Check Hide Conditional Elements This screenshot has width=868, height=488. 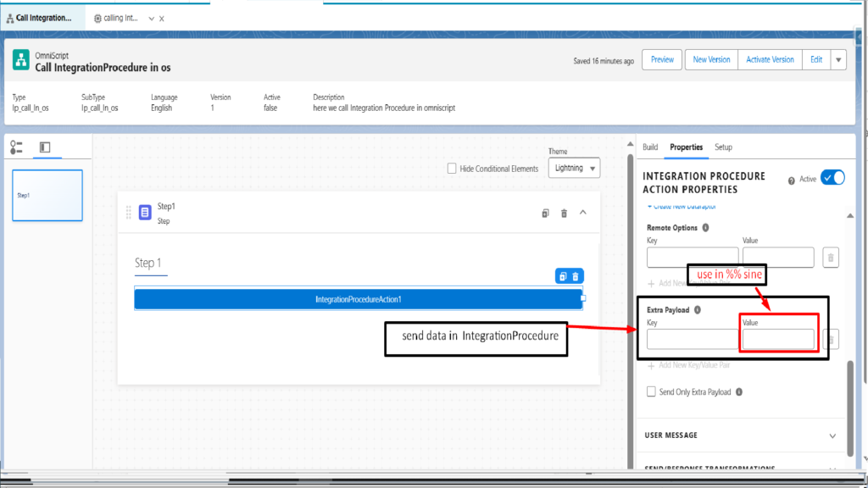[452, 169]
